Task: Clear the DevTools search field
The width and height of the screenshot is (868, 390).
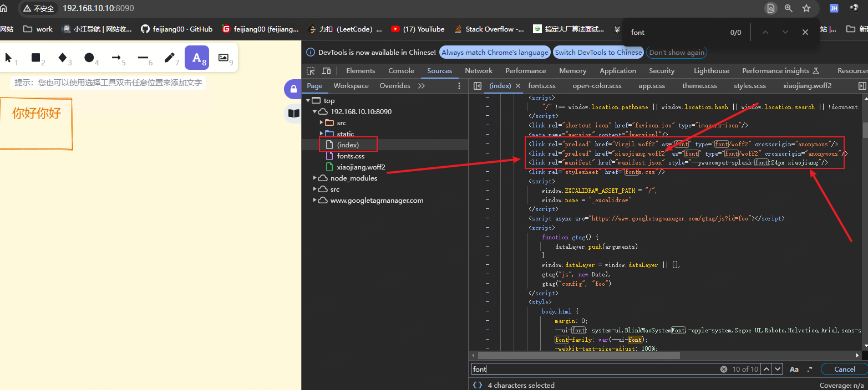Action: coord(723,369)
